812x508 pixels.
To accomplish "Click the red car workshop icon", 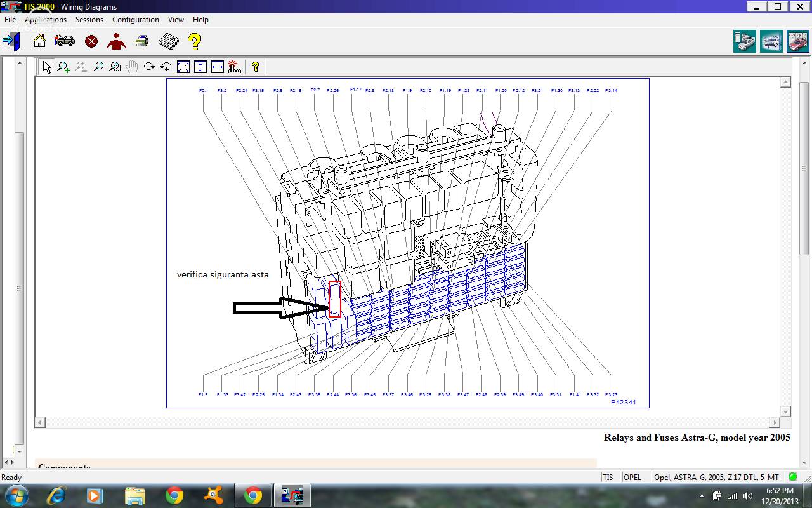I will [x=798, y=41].
